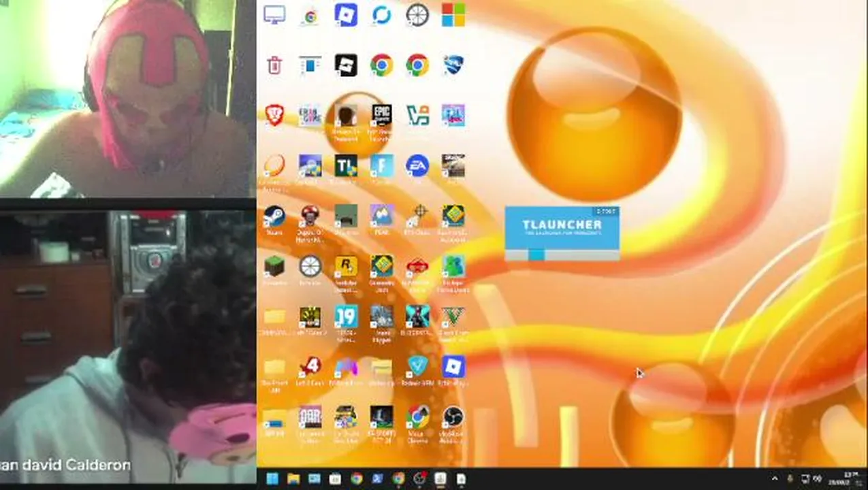Show hidden system tray icons
This screenshot has width=868, height=490.
(x=774, y=479)
